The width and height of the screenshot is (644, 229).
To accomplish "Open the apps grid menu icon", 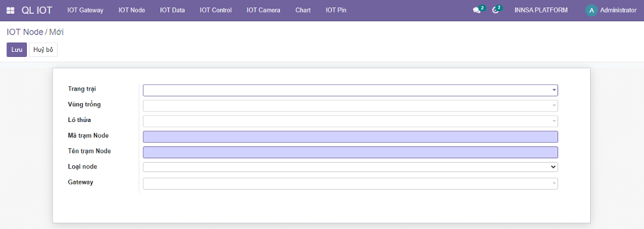I will point(10,10).
